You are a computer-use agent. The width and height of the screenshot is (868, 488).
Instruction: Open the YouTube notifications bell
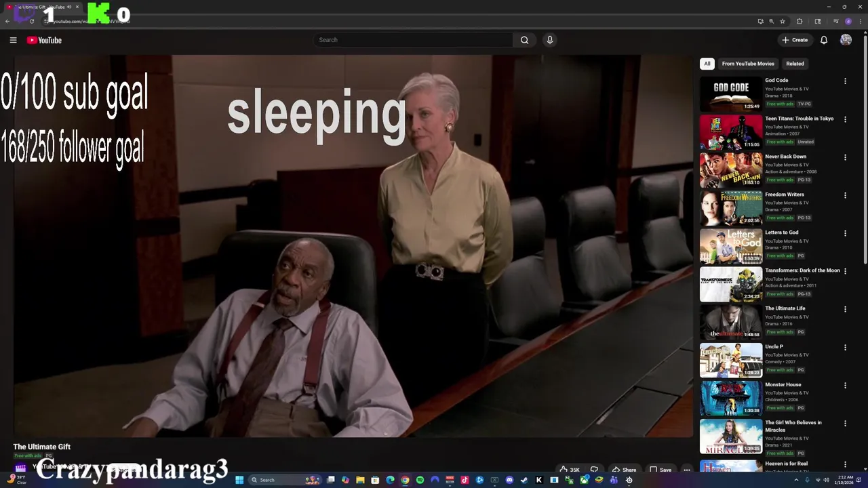[x=824, y=40]
